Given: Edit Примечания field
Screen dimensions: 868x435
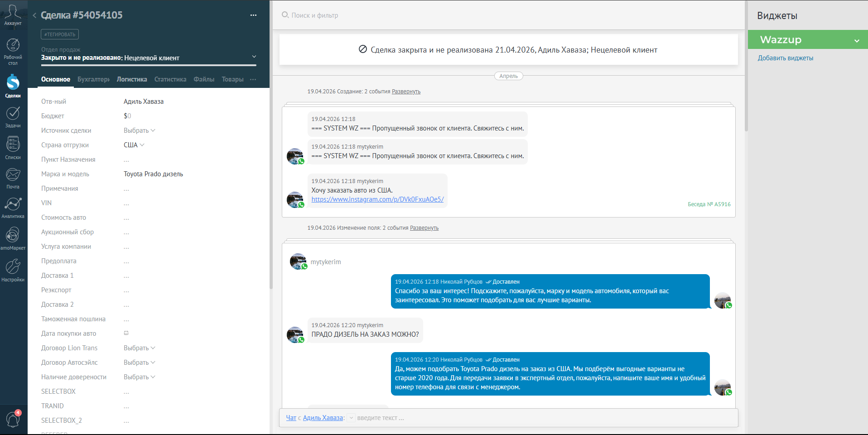Looking at the screenshot, I should [x=126, y=188].
